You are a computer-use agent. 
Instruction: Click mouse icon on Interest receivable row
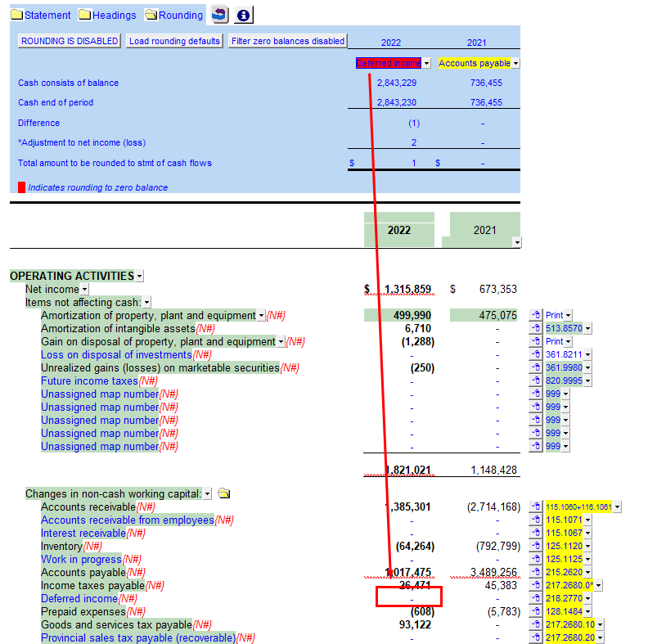pyautogui.click(x=536, y=533)
